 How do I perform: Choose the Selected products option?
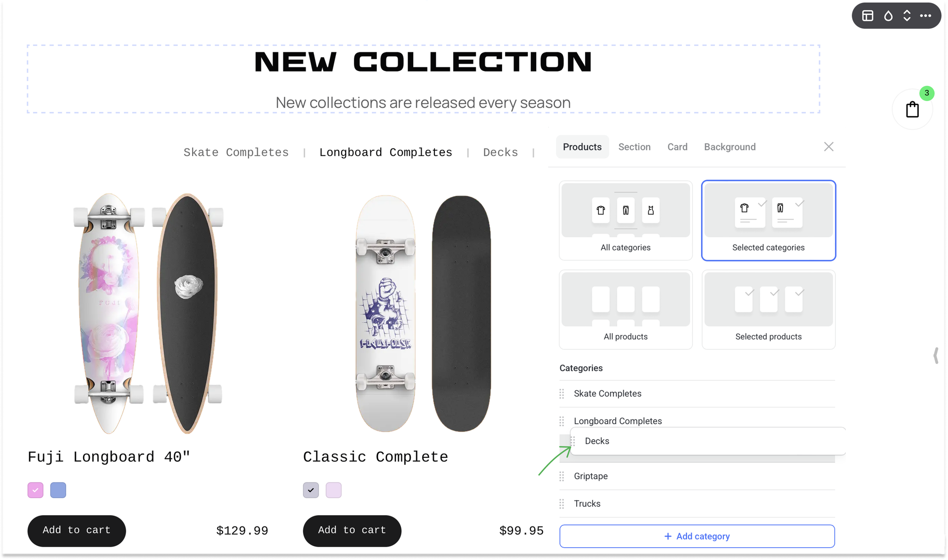[768, 310]
